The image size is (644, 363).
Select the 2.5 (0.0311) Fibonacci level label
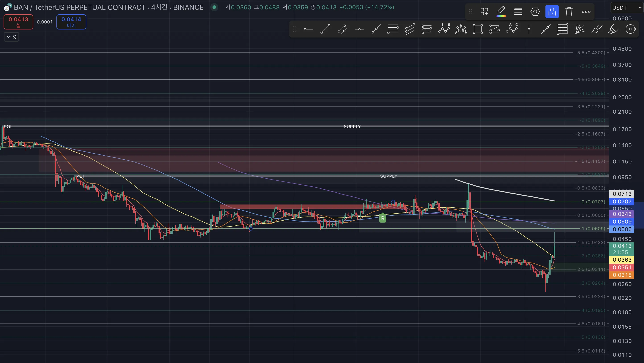(x=591, y=269)
